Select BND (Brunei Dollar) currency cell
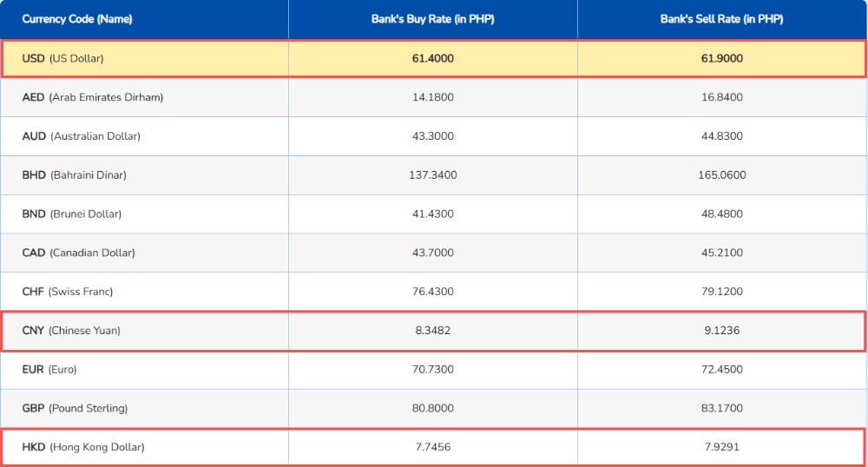 [144, 214]
